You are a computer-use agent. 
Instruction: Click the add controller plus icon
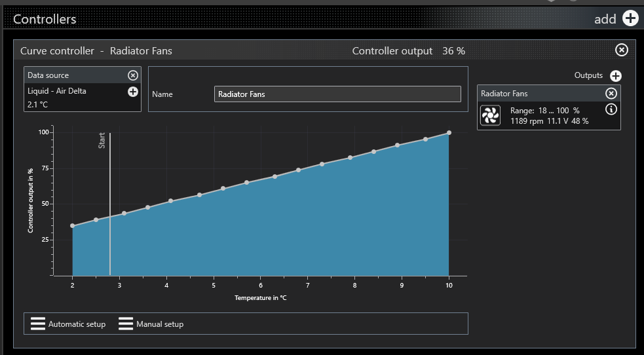tap(630, 18)
